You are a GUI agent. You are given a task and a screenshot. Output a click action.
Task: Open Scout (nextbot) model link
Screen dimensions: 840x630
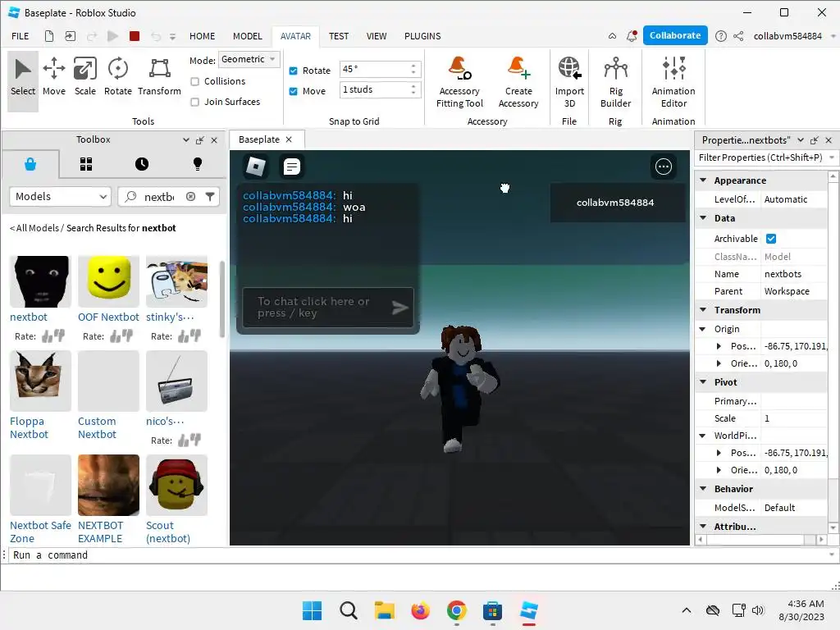[x=168, y=532]
